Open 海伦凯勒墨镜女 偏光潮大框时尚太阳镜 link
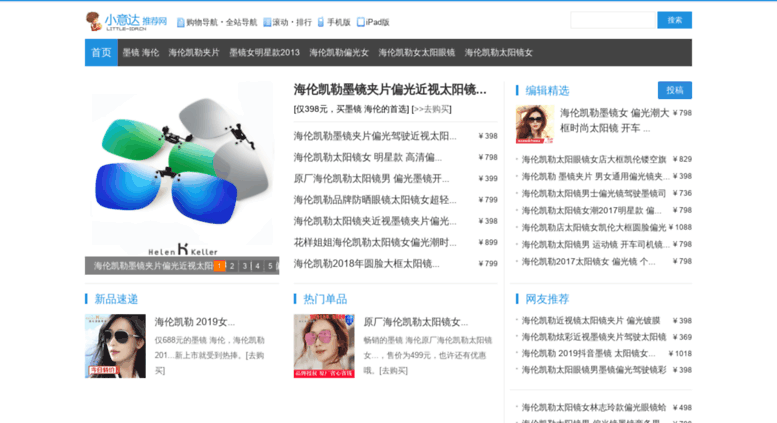Screen dimensions: 777x423 point(614,120)
